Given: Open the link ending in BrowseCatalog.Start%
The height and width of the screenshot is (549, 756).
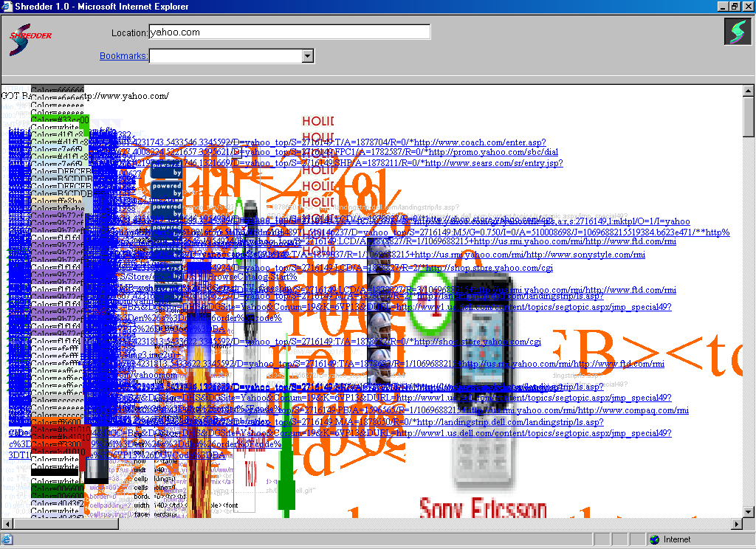Looking at the screenshot, I should 207,277.
